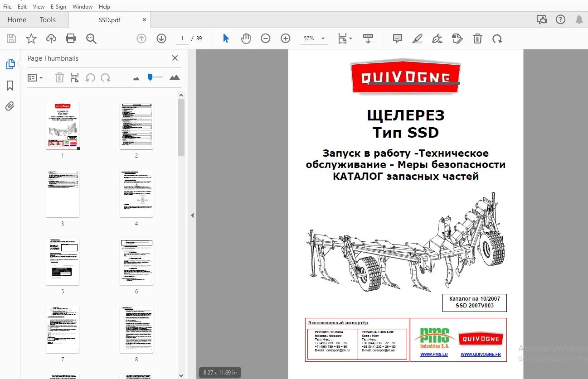Open the Attachments paperclip pane
Viewport: 588px width, 379px height.
pos(10,106)
